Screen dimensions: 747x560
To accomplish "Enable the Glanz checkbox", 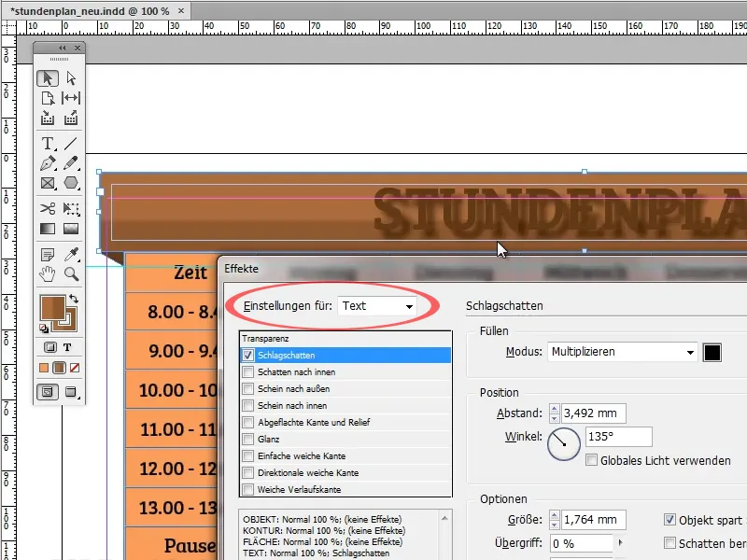I will pyautogui.click(x=247, y=439).
